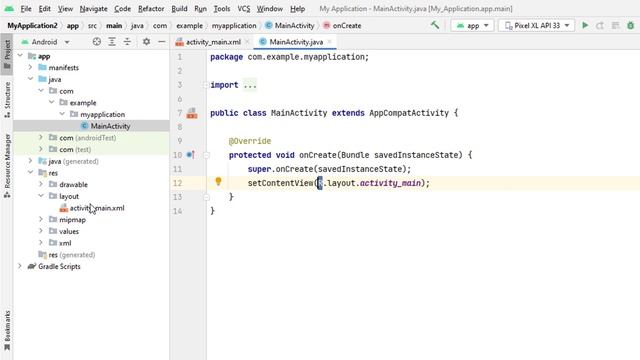This screenshot has height=360, width=640.
Task: Expand the values folder
Action: click(41, 231)
